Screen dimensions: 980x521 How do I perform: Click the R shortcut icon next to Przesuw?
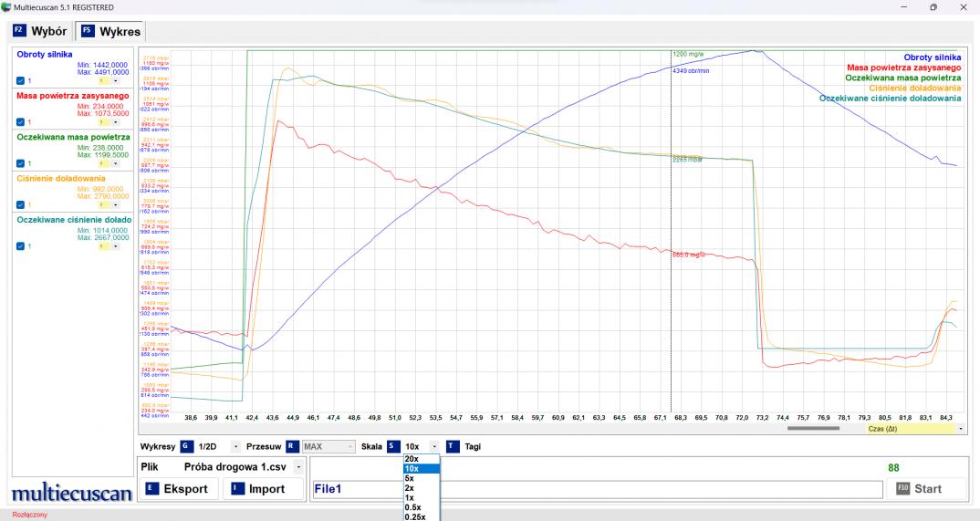292,446
